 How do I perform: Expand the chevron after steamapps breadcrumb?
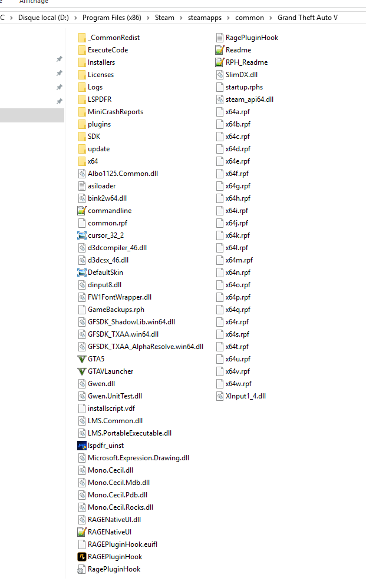click(228, 18)
